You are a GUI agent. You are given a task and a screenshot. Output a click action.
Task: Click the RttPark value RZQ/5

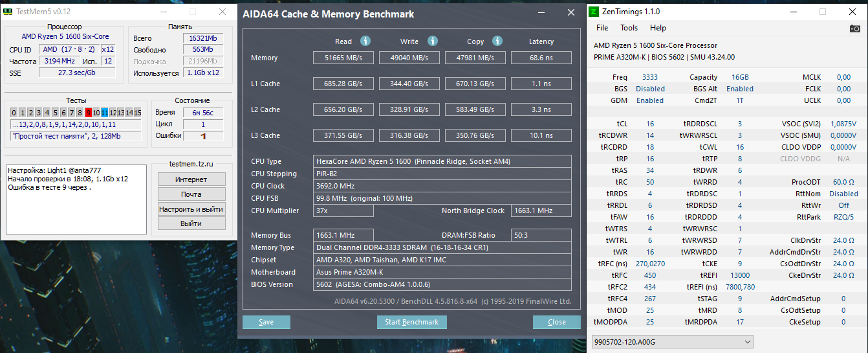(843, 217)
